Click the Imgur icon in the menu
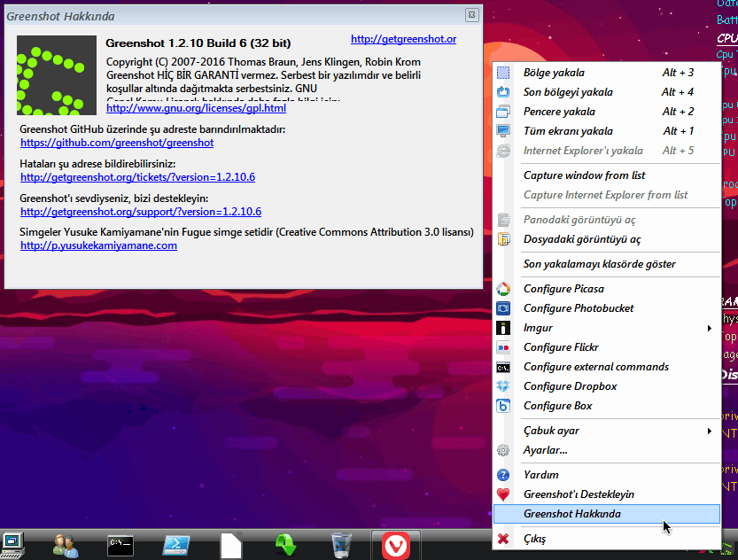The image size is (738, 560). [x=503, y=328]
